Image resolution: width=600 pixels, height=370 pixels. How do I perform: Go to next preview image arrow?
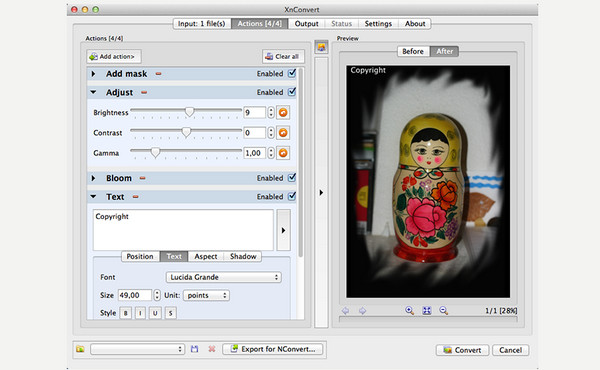click(362, 311)
